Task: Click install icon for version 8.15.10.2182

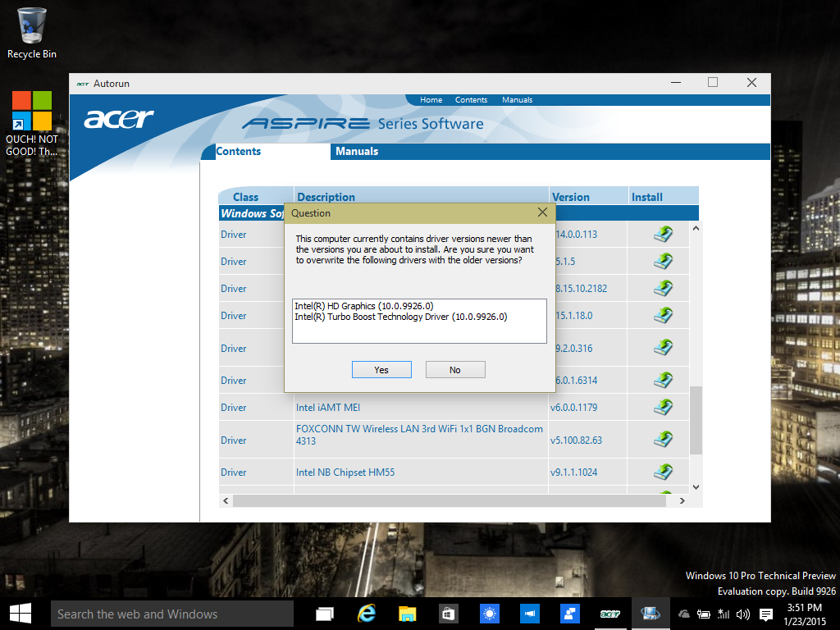Action: [x=663, y=288]
